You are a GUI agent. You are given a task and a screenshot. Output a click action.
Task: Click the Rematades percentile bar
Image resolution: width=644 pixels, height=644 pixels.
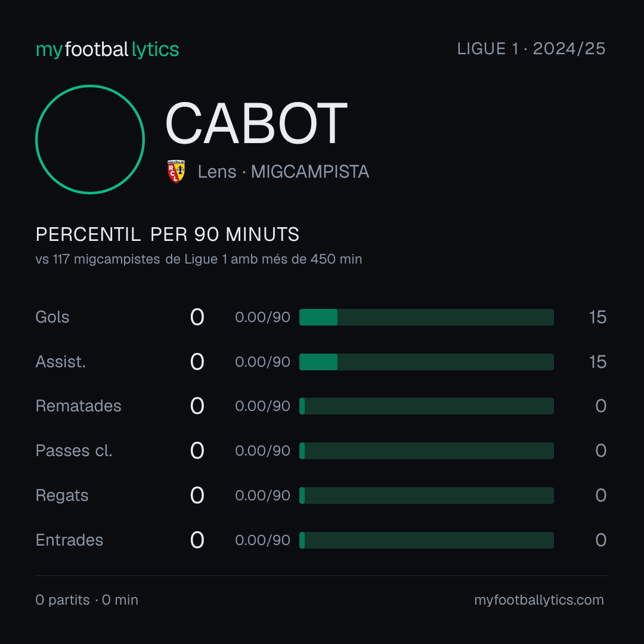click(426, 406)
